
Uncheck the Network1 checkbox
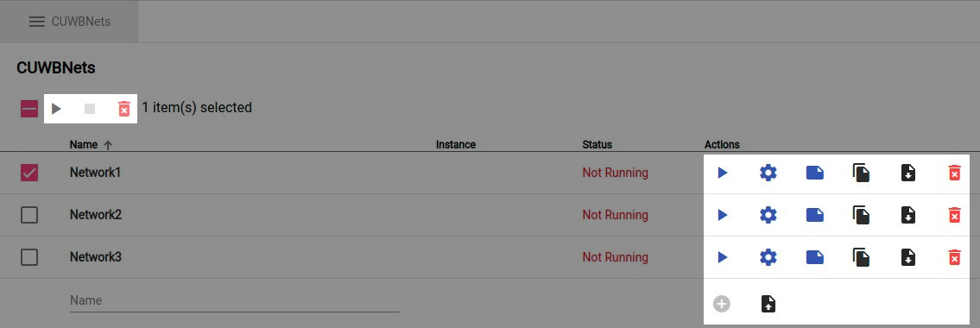[29, 173]
